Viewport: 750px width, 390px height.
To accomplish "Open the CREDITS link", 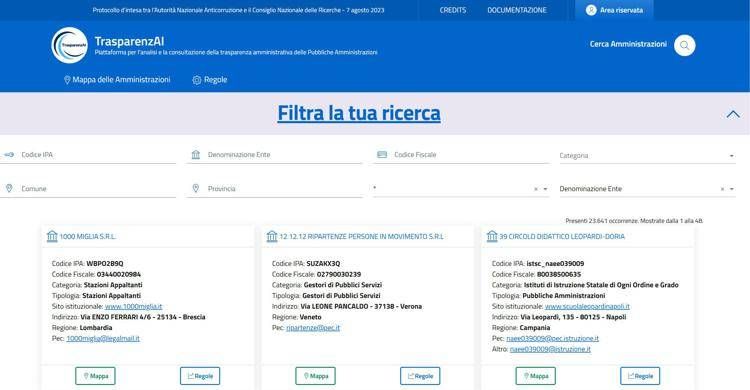I will pos(452,10).
